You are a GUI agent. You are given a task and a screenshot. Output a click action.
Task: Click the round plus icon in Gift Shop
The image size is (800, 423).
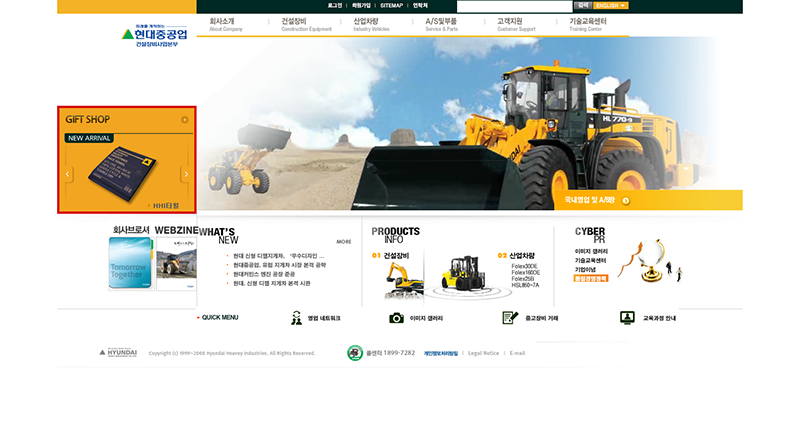coord(185,120)
